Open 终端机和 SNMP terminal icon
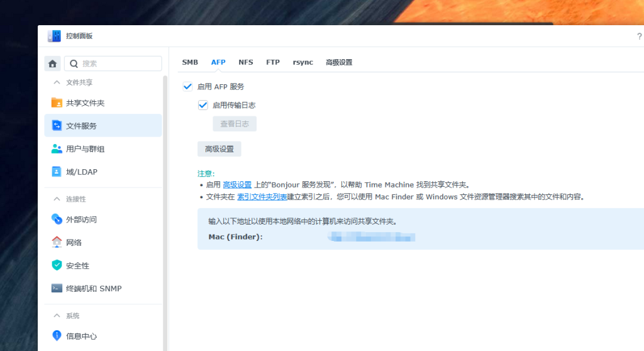Image resolution: width=644 pixels, height=351 pixels. point(57,288)
